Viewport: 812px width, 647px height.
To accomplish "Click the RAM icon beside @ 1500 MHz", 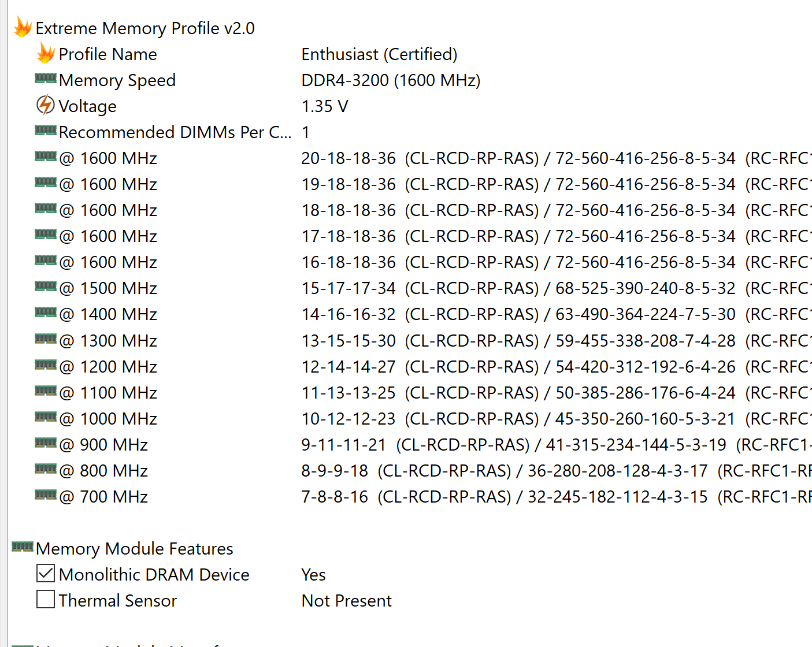I will coord(46,286).
